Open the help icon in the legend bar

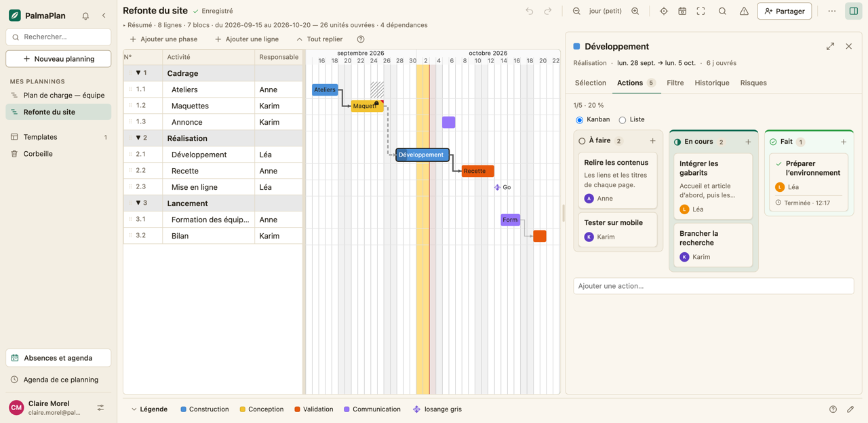click(833, 409)
